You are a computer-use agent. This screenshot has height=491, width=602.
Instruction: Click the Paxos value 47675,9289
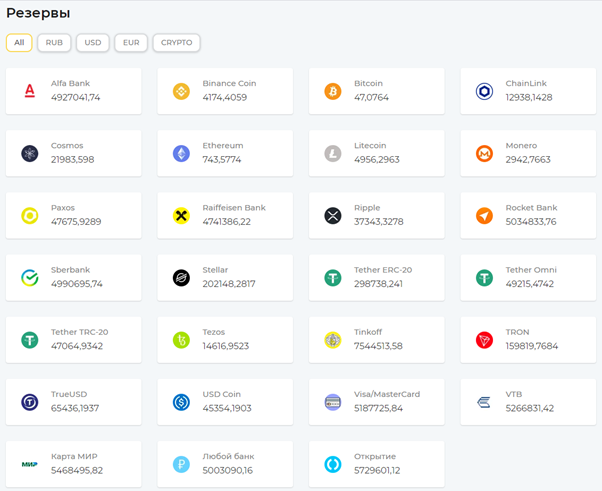[76, 222]
